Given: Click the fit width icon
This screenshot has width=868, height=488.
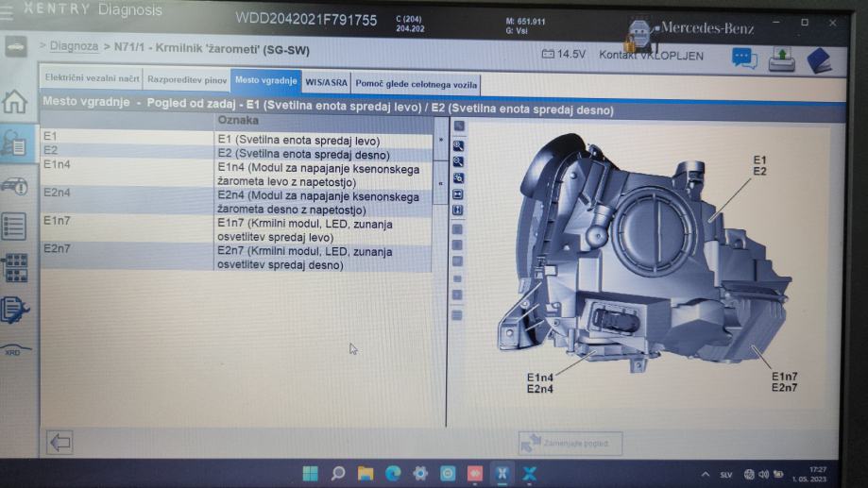Looking at the screenshot, I should coord(458,194).
